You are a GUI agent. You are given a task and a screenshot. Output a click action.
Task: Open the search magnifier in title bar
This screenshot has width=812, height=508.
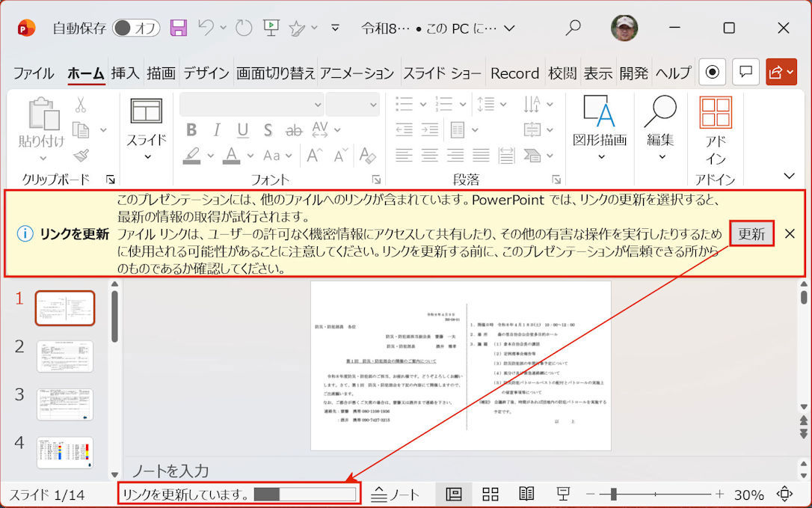click(x=573, y=28)
